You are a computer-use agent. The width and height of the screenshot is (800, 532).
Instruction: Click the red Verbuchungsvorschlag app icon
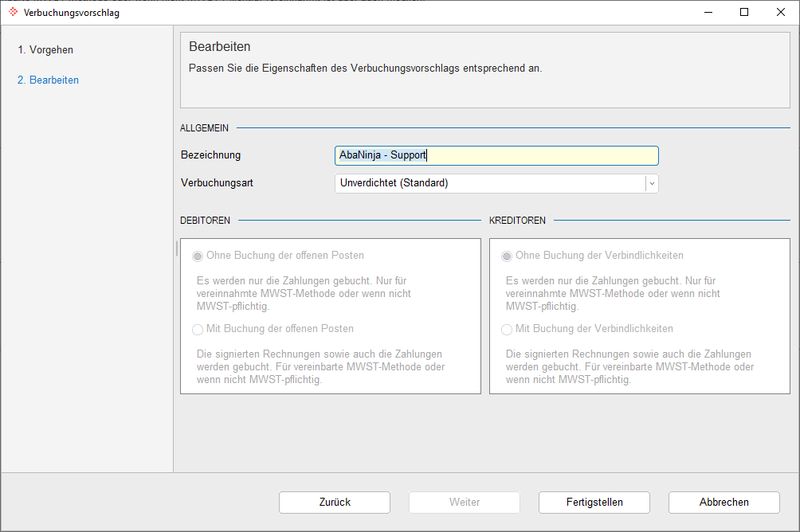14,12
